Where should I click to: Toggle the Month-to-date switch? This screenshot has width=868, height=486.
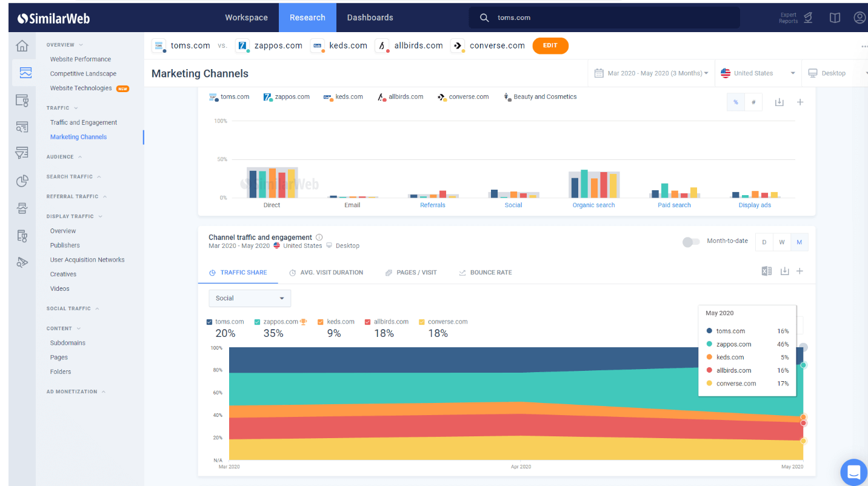click(691, 242)
